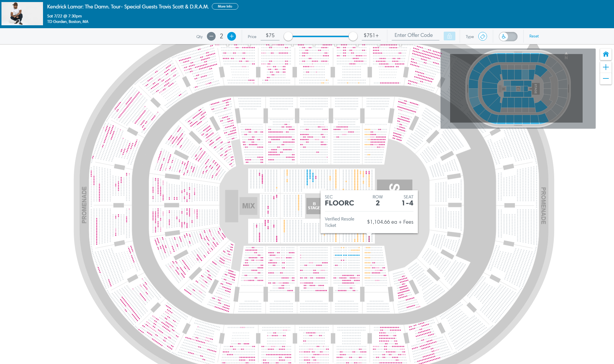This screenshot has width=614, height=364.
Task: Zoom in using the plus icon
Action: click(x=606, y=67)
